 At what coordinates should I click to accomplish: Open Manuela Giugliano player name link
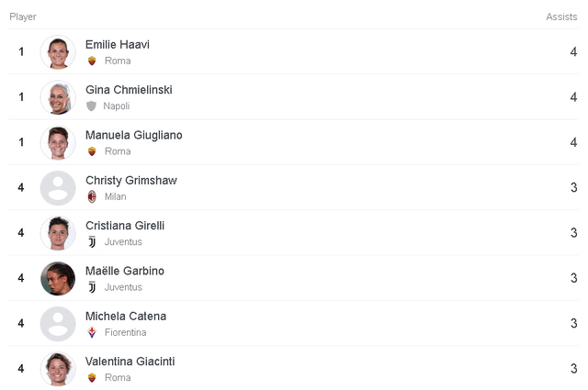click(133, 135)
